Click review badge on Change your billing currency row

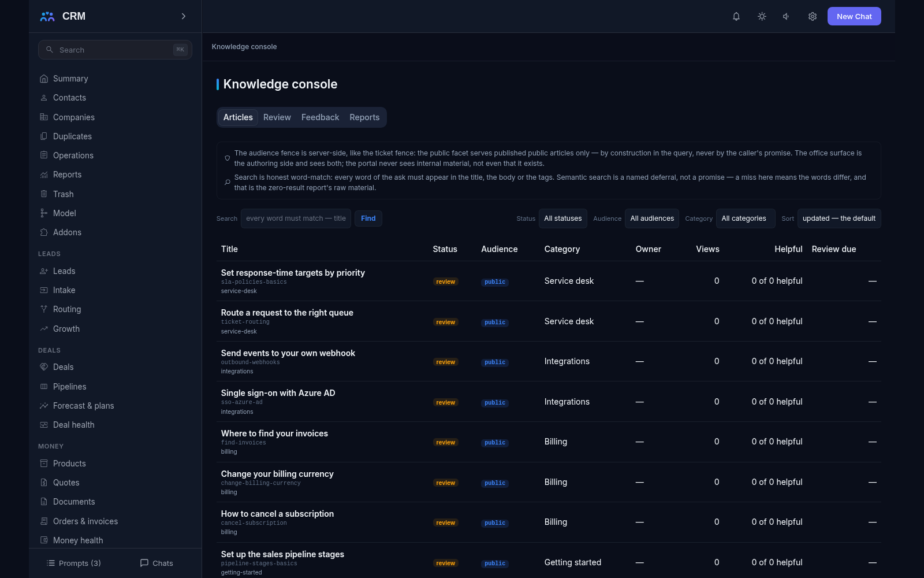pos(445,483)
